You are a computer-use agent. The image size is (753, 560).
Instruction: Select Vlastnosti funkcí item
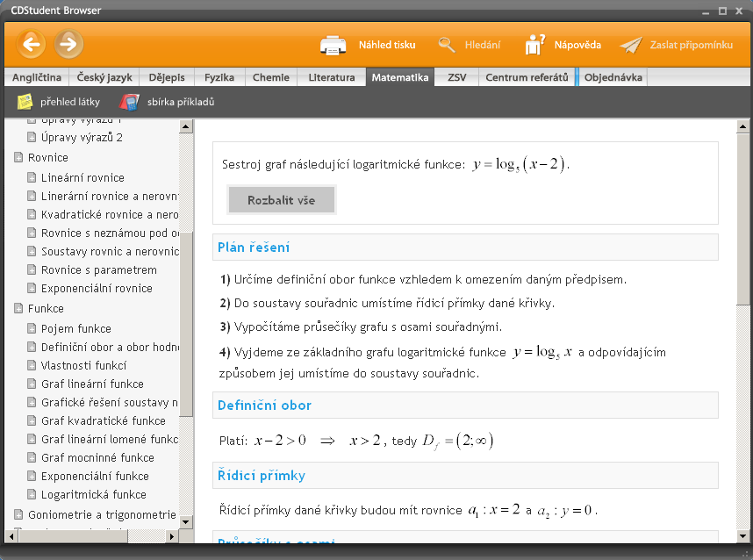(x=83, y=365)
